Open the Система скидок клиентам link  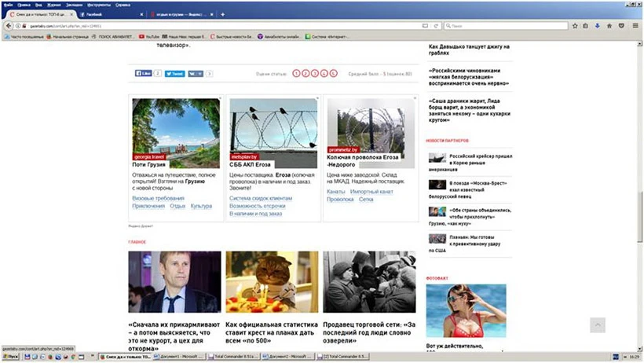click(x=261, y=198)
